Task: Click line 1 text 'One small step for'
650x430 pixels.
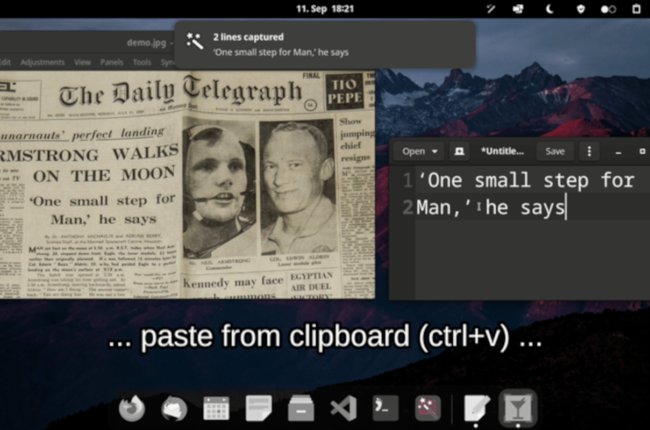Action: [x=526, y=180]
